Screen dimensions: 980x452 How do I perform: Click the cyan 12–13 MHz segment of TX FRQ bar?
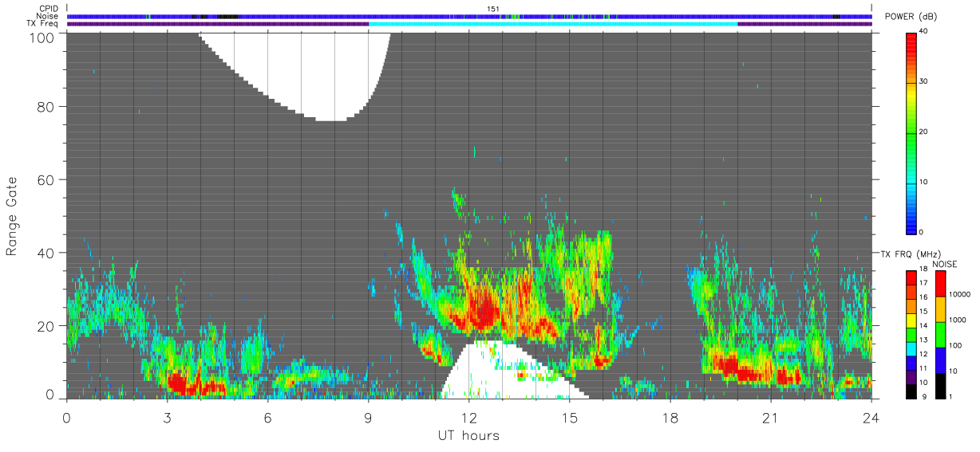(911, 348)
